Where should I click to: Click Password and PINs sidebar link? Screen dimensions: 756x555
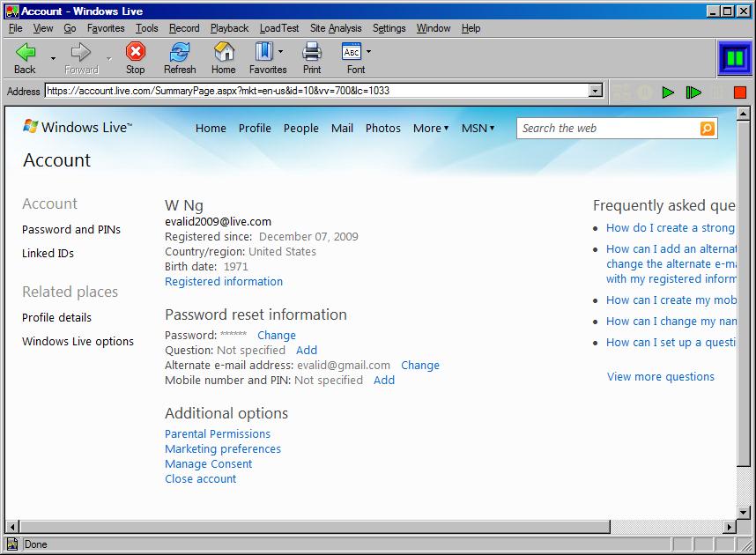click(x=71, y=230)
